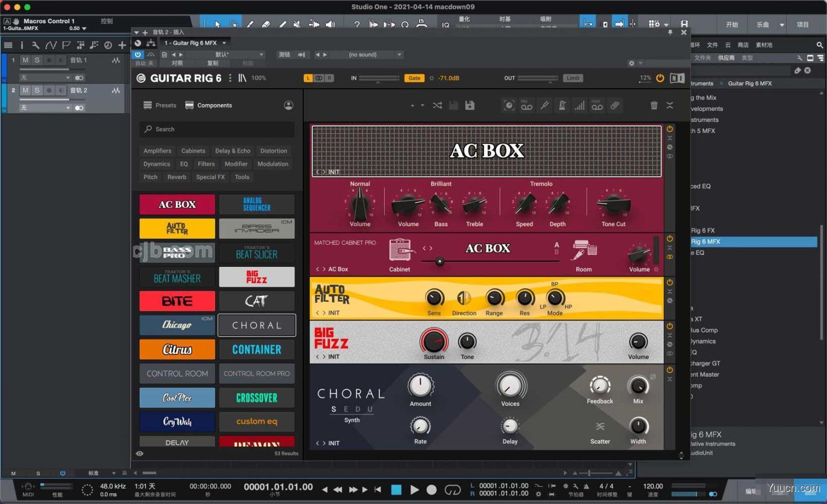Collapse all rack modules icon

pyautogui.click(x=670, y=105)
